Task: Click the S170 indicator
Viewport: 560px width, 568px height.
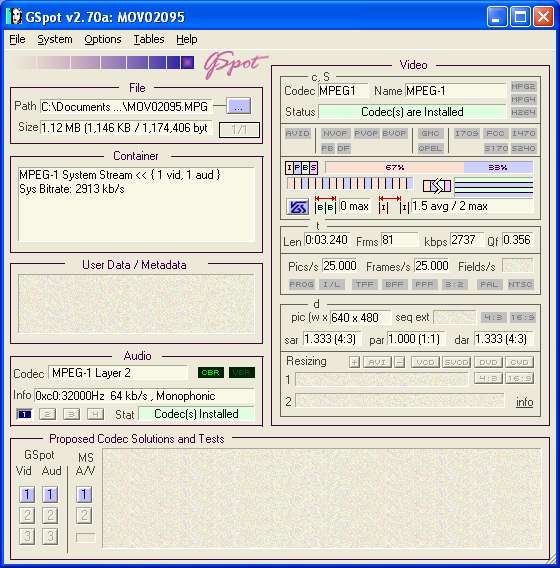Action: [x=496, y=148]
